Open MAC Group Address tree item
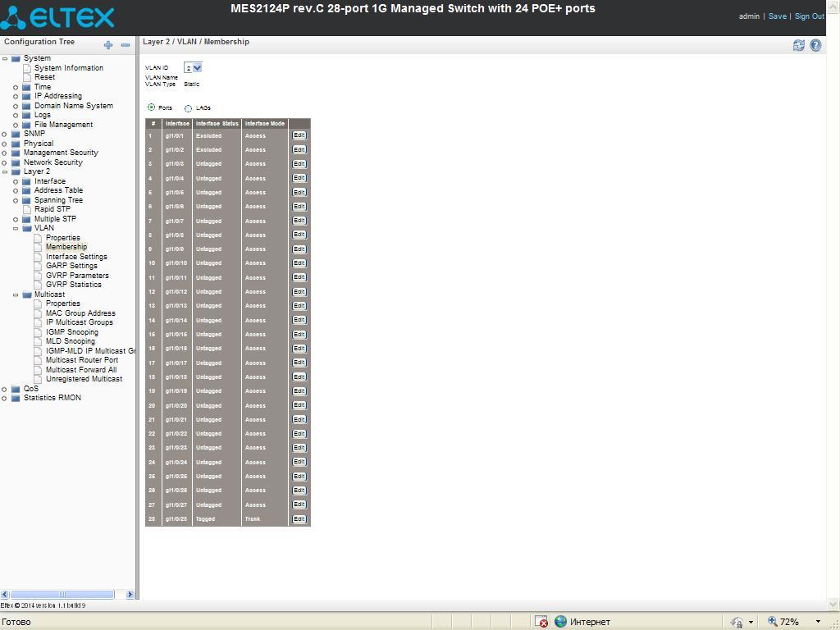This screenshot has width=840, height=630. point(80,313)
